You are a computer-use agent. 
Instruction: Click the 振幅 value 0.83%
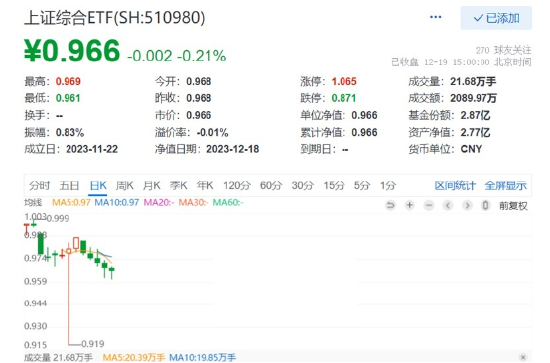click(x=70, y=133)
